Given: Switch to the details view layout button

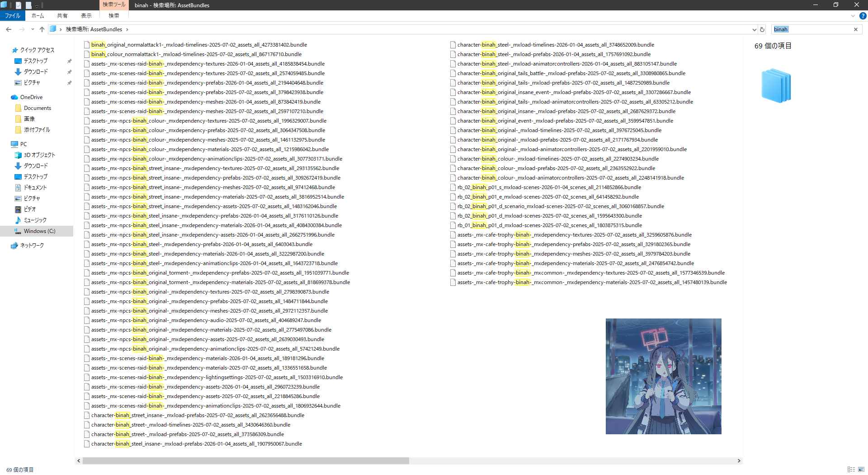Looking at the screenshot, I should [x=851, y=470].
